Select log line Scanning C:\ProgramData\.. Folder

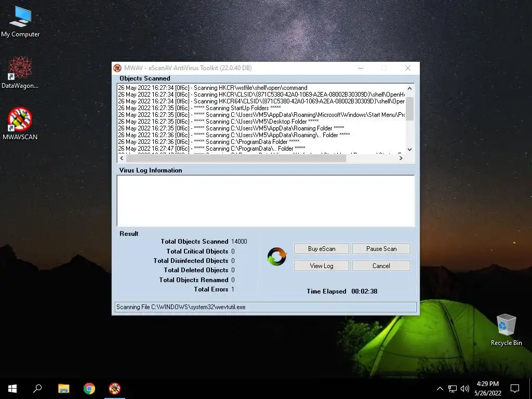tap(212, 149)
